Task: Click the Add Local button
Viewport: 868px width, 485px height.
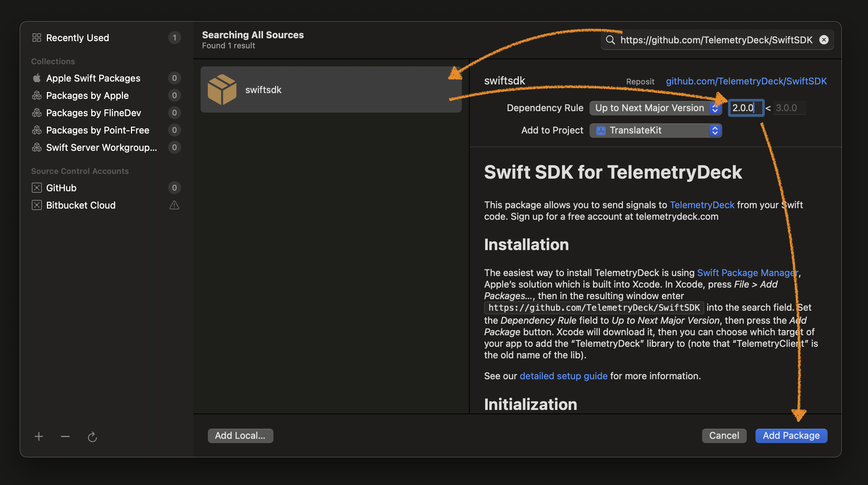Action: [240, 436]
